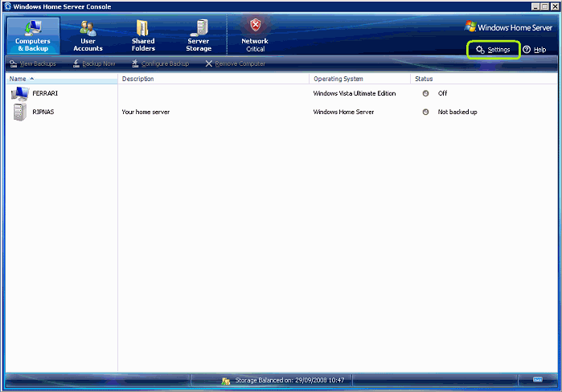Click Storage Balanced status bar icon
Screen dimensions: 562x392
226,382
